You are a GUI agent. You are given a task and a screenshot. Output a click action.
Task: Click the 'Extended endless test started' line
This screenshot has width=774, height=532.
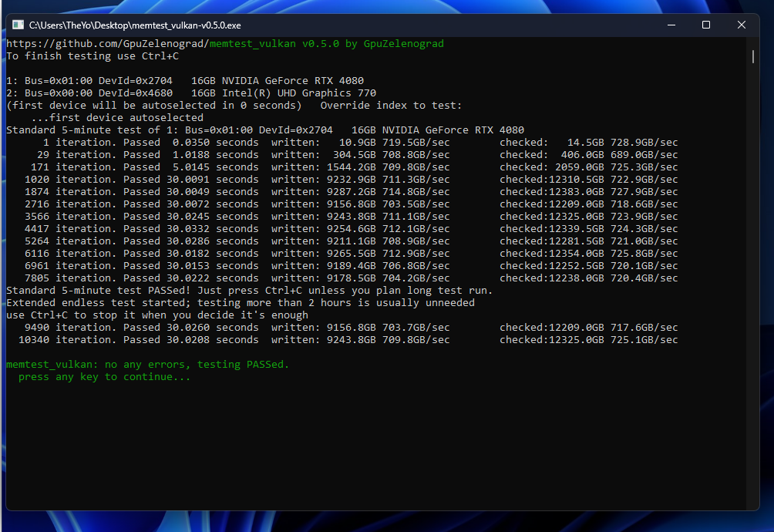[241, 302]
